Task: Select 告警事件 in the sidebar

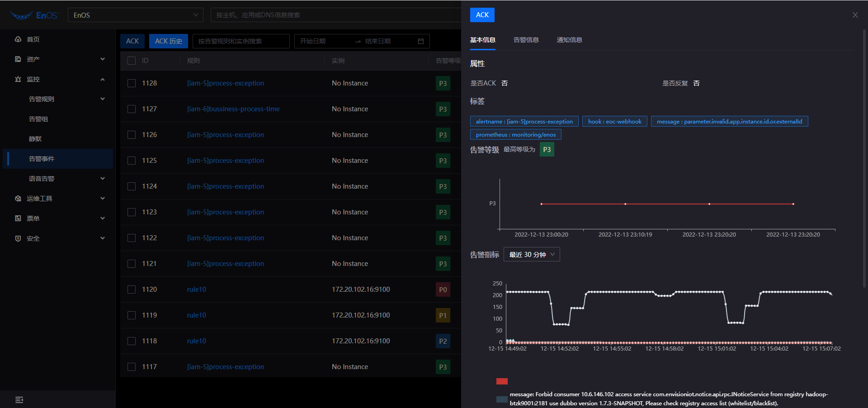Action: pyautogui.click(x=58, y=159)
